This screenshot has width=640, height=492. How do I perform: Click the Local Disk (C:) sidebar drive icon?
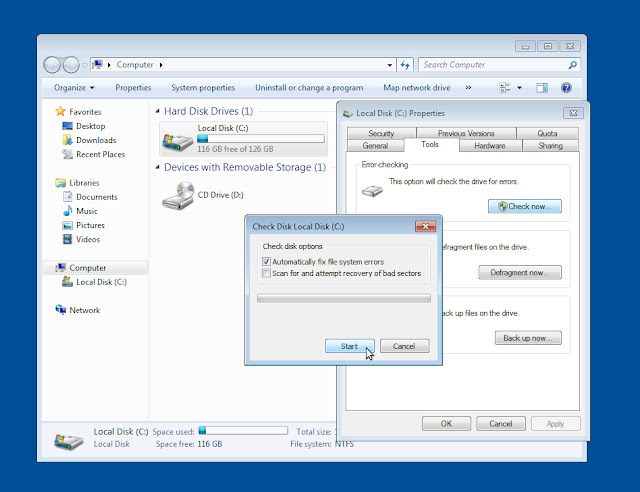67,282
